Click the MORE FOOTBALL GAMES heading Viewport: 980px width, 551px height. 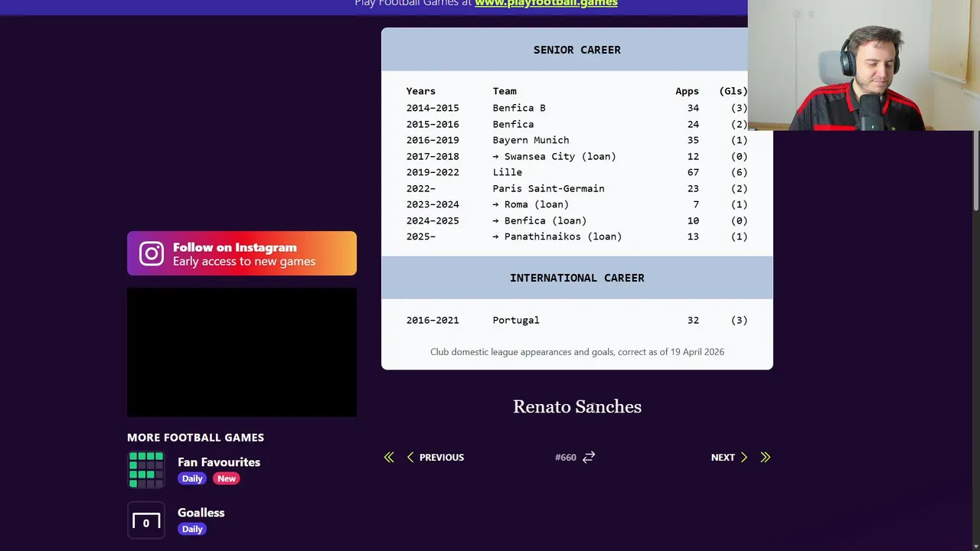(195, 437)
